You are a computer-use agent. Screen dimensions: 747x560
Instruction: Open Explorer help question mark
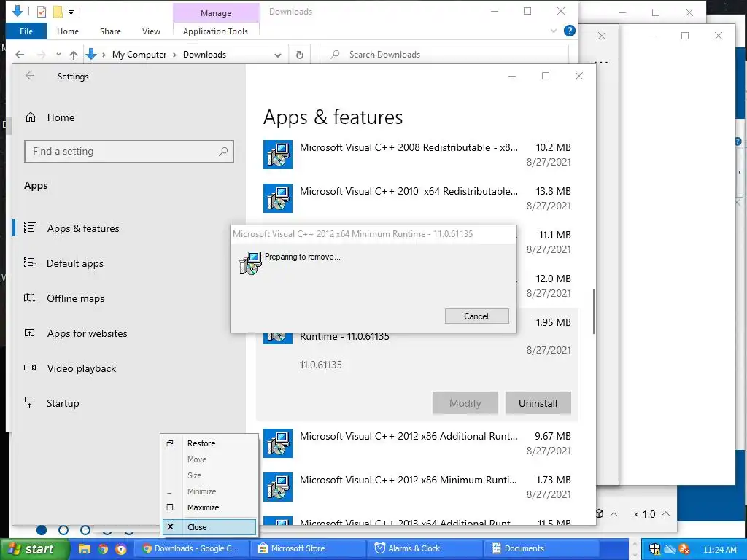tap(569, 31)
